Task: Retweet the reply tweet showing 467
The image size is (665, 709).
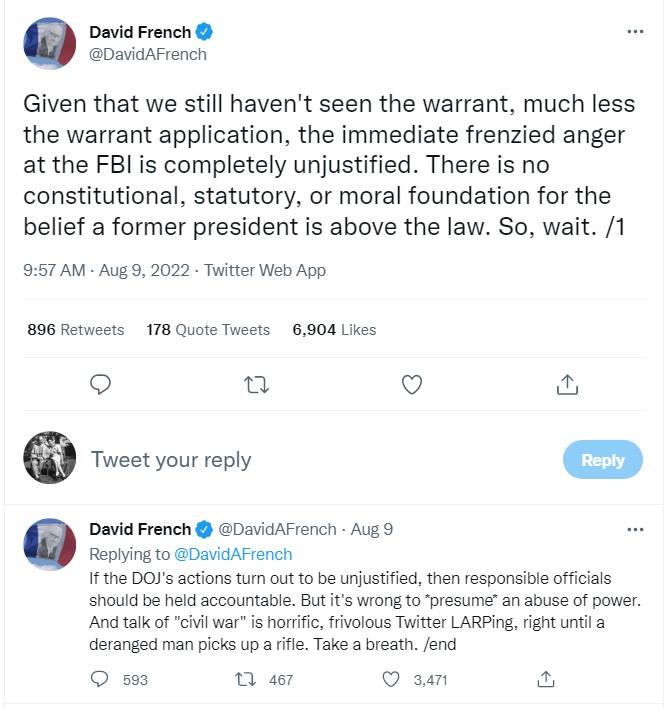Action: tap(245, 680)
